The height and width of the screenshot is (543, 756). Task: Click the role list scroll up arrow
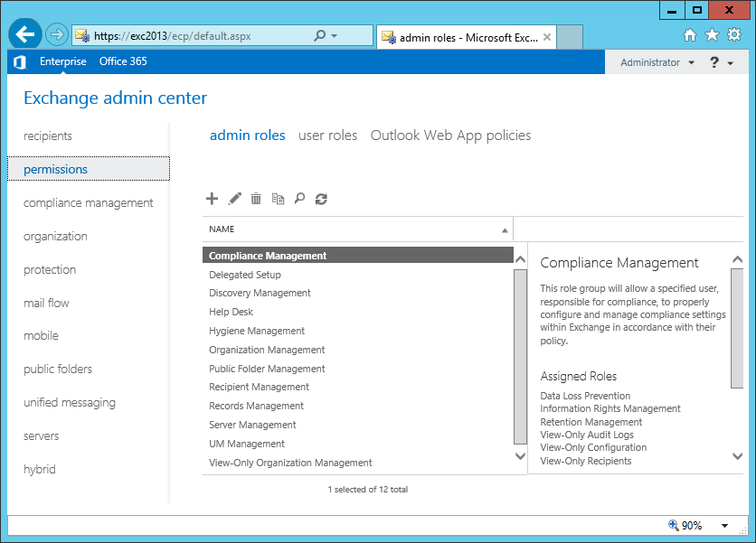click(520, 259)
